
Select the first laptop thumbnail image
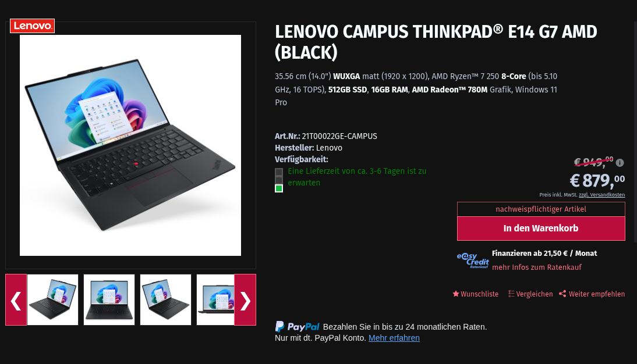tap(52, 300)
